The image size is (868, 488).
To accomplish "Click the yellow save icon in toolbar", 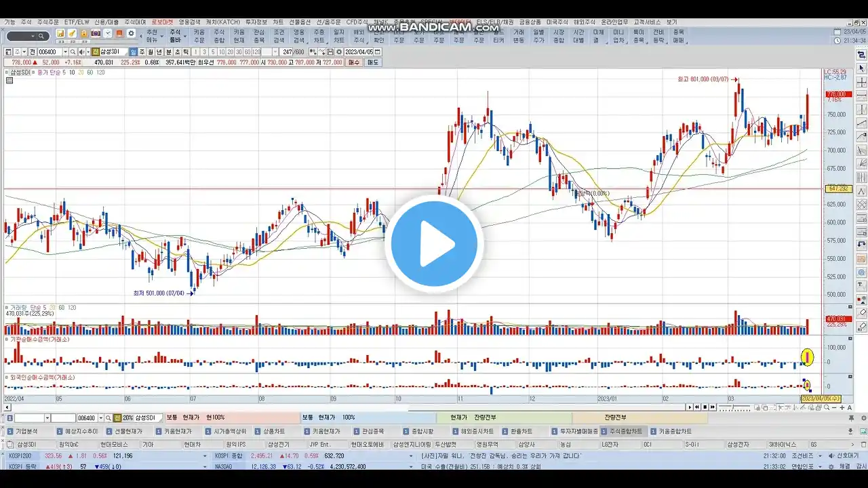I will 60,33.
